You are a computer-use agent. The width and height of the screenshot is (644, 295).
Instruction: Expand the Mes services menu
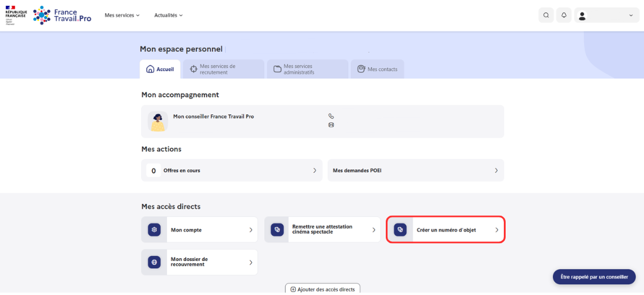coord(122,15)
